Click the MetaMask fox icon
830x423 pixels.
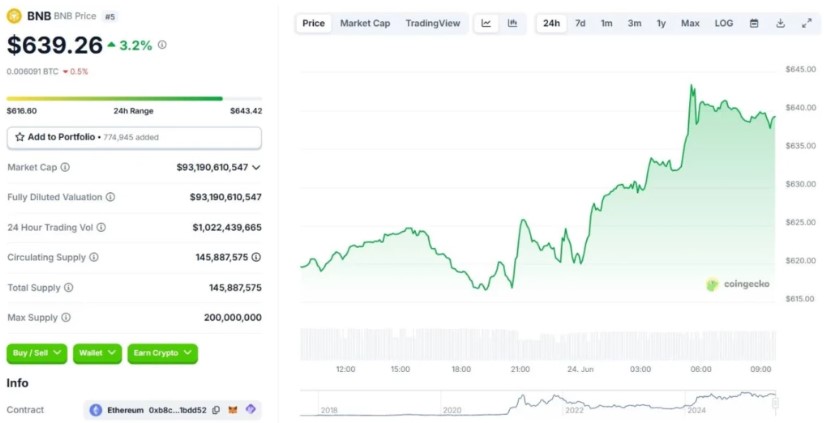pyautogui.click(x=233, y=410)
